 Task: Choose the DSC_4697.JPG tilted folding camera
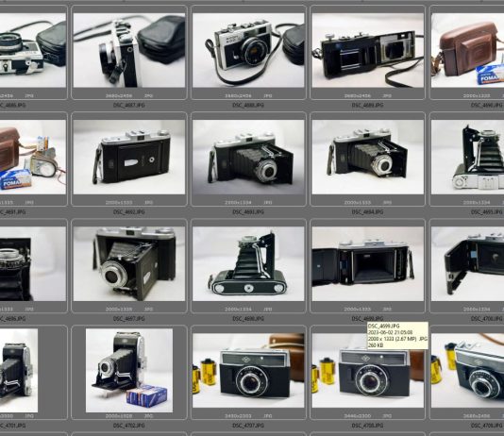(x=129, y=264)
